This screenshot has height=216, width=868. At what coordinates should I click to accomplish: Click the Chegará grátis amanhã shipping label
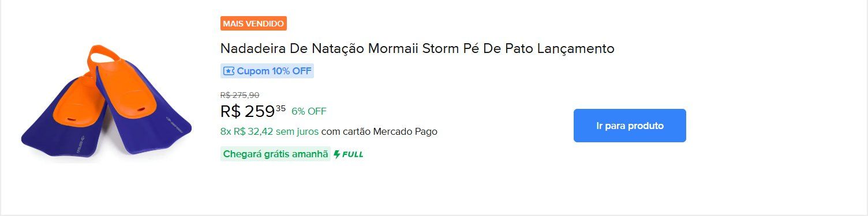[275, 154]
